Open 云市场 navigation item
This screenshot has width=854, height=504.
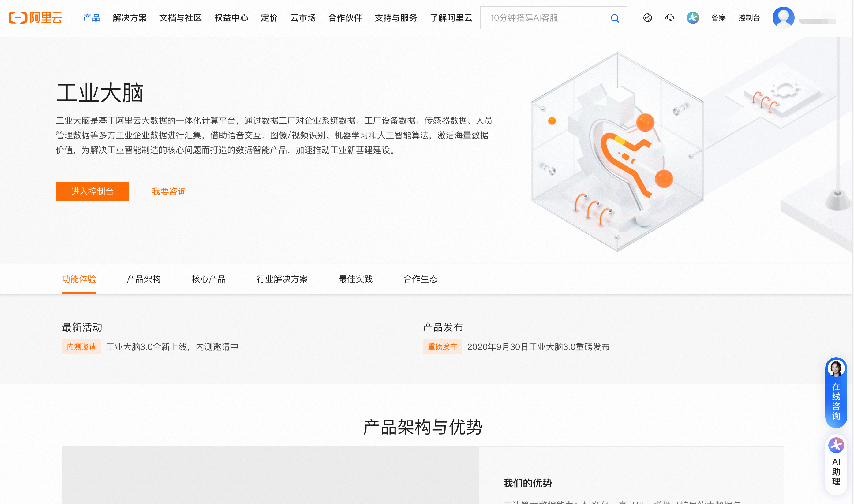[303, 18]
